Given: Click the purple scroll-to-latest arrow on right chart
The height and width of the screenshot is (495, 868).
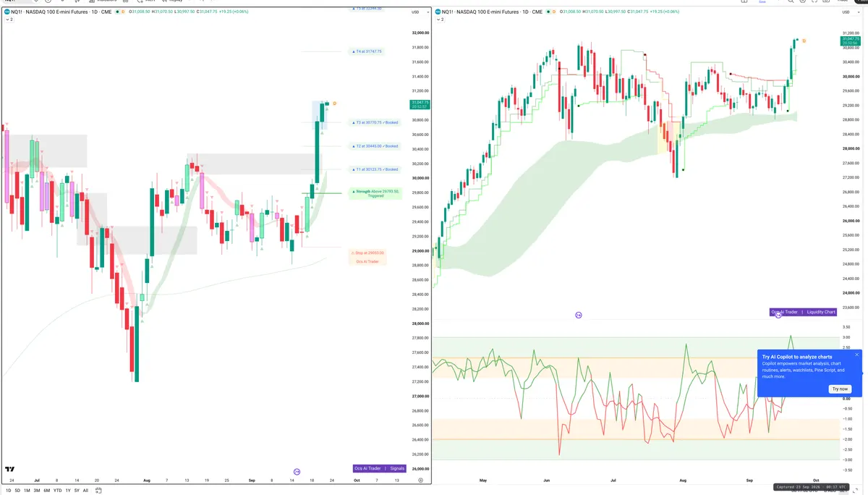Looking at the screenshot, I should (579, 315).
